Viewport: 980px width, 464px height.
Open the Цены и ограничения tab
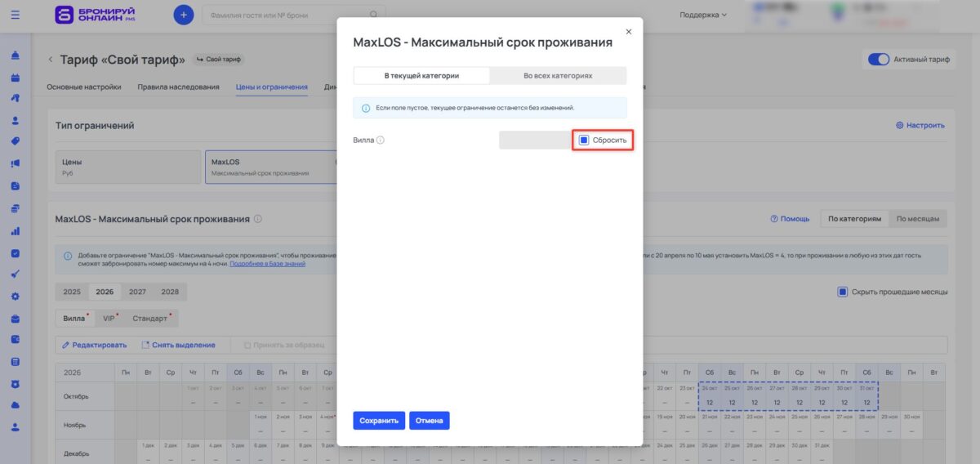point(271,87)
